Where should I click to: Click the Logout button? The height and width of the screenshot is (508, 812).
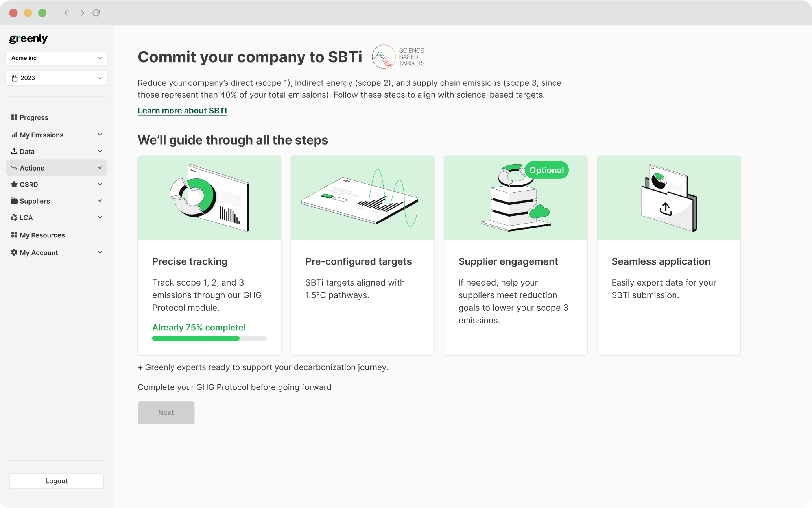pyautogui.click(x=56, y=481)
